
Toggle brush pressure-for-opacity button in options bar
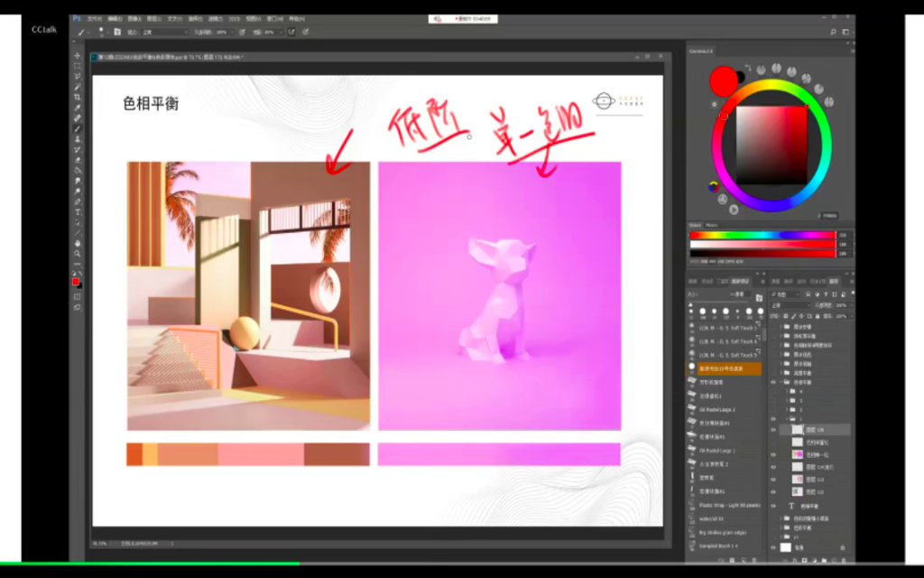242,32
